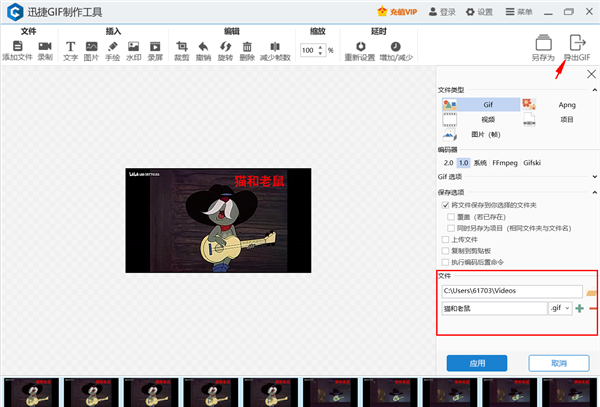Click the 撤销 undo icon
Viewport: 600px width, 407px height.
point(203,46)
